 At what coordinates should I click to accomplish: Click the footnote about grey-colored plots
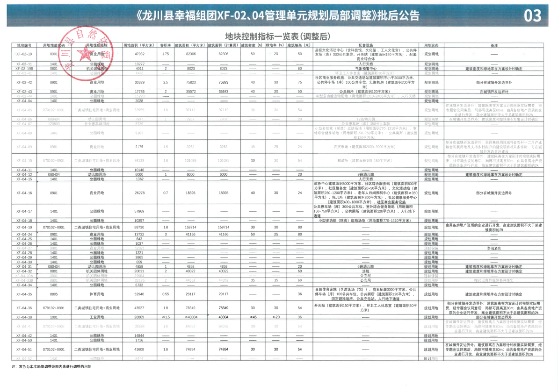tap(51, 366)
